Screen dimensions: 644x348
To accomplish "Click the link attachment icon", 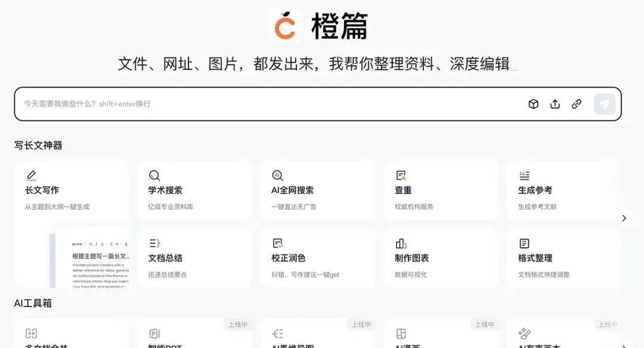I will tap(577, 104).
